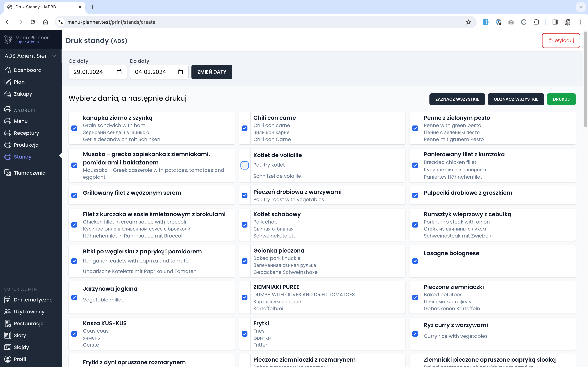This screenshot has height=367, width=588.
Task: Go to Produkcja in sidebar
Action: 26,145
